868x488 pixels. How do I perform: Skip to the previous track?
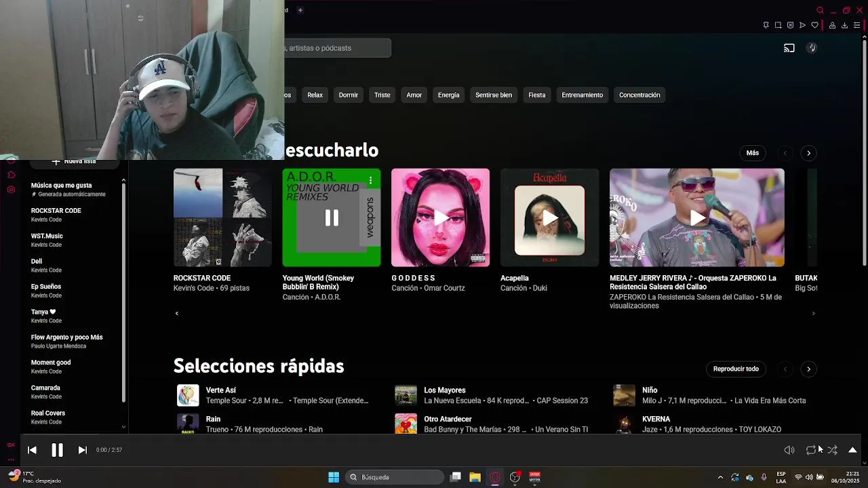click(32, 450)
